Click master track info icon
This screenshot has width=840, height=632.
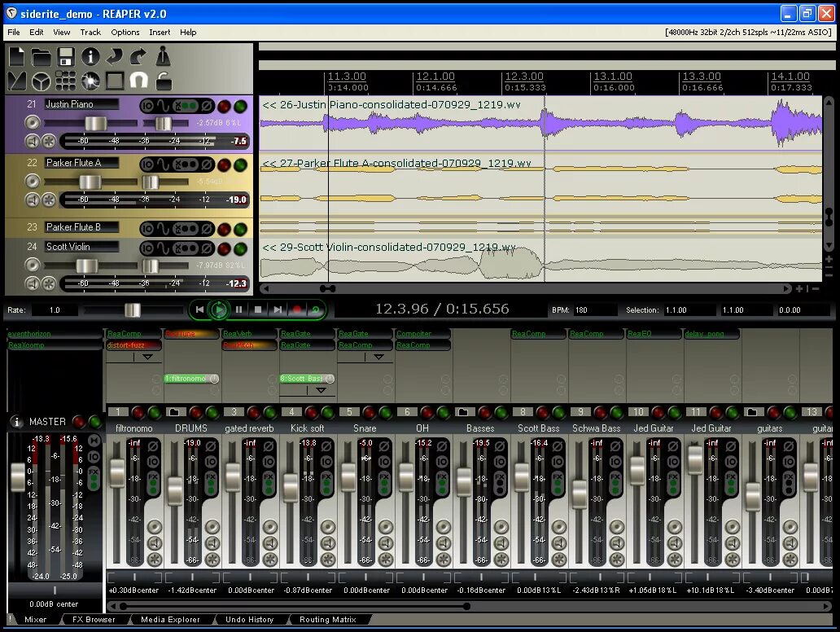pos(16,422)
